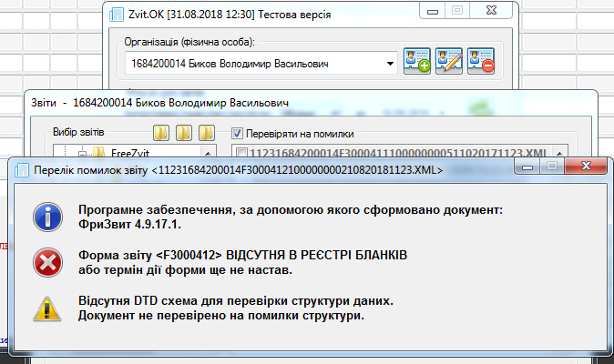Screen dimensions: 614x364
Task: Click the blue information icon
Action: coord(46,217)
